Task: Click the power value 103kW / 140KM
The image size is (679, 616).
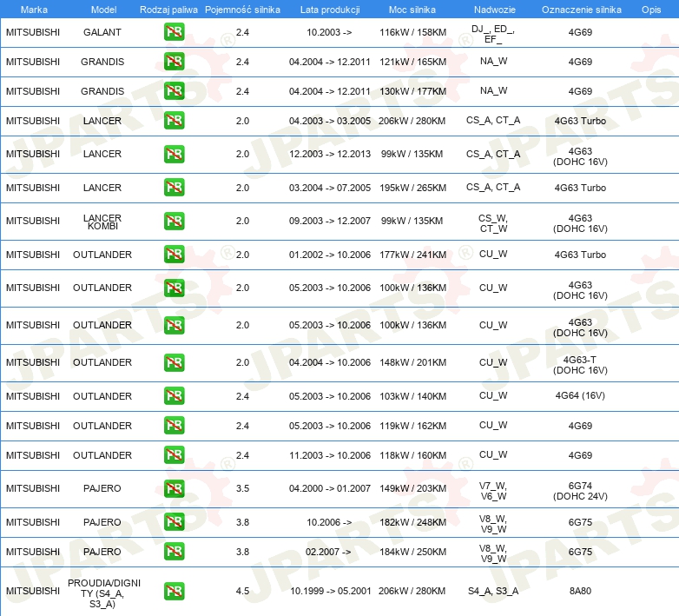Action: coord(412,396)
